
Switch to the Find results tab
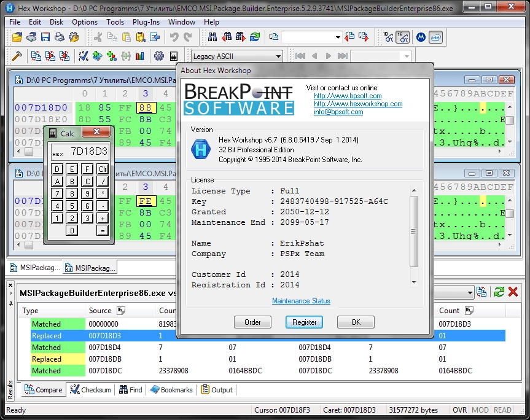pyautogui.click(x=130, y=389)
